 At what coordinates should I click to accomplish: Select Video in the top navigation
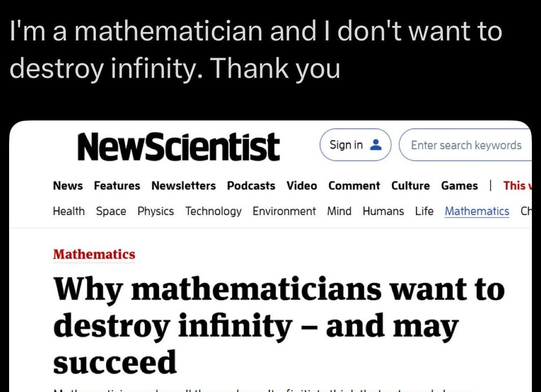click(x=301, y=186)
